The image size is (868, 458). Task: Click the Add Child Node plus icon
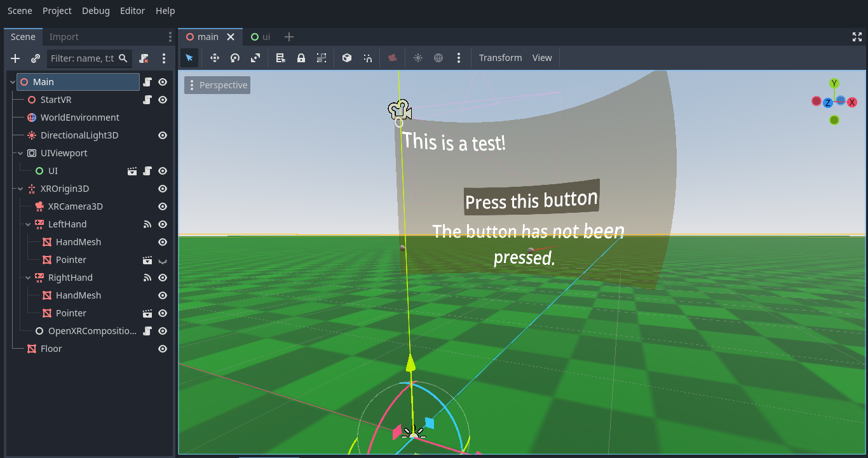(15, 58)
